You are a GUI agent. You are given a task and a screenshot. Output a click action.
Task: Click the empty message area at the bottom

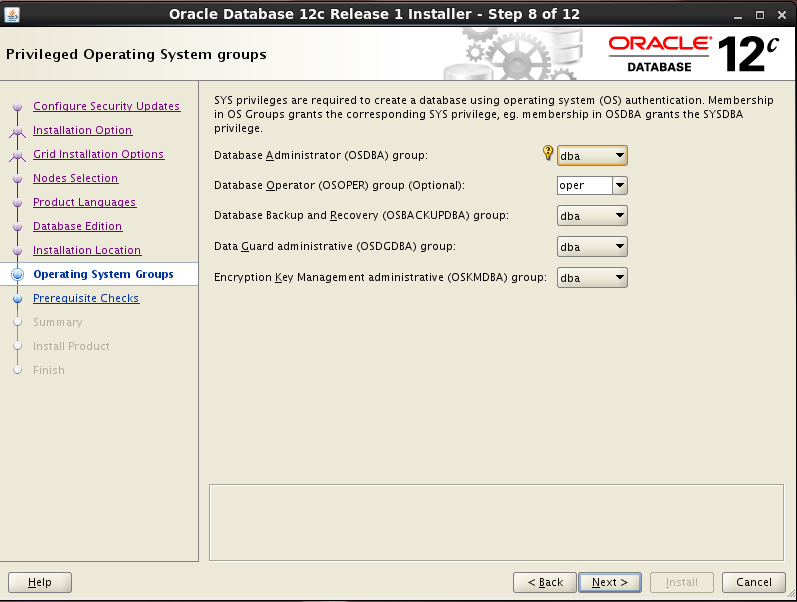[x=497, y=523]
